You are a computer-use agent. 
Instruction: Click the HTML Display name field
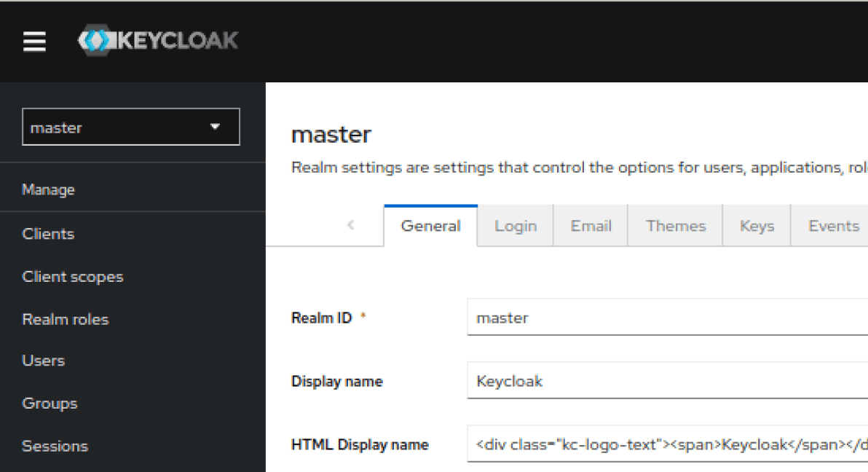pyautogui.click(x=666, y=444)
